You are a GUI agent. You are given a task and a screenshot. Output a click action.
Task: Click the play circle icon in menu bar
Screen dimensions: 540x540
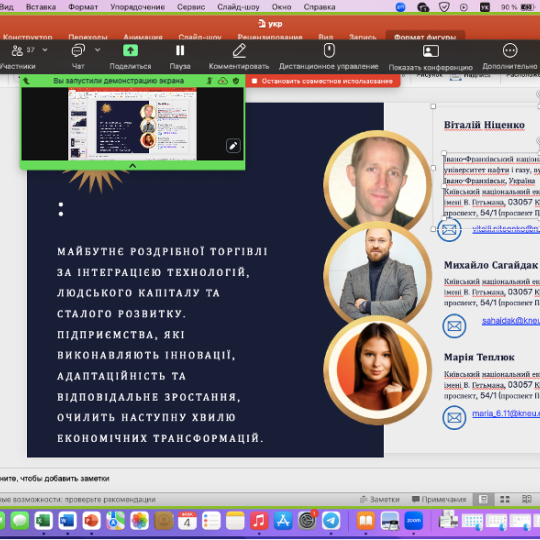click(x=464, y=7)
